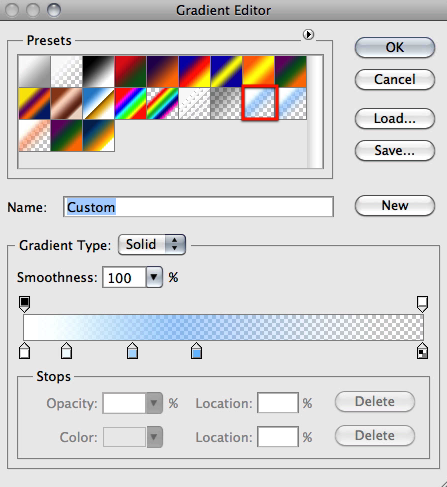Select the white opacity stop at gradient end
447x487 pixels.
[x=422, y=304]
